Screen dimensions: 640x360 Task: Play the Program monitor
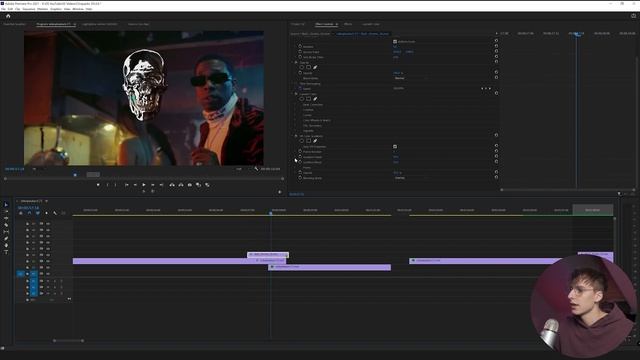(x=144, y=185)
